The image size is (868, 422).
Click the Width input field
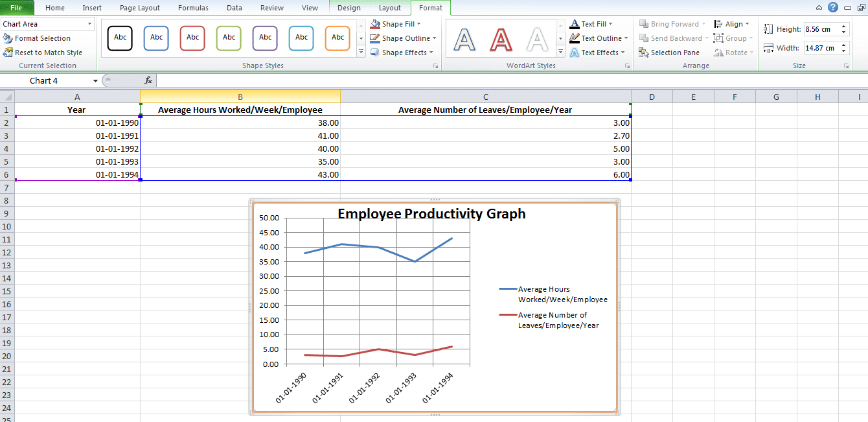pos(820,48)
